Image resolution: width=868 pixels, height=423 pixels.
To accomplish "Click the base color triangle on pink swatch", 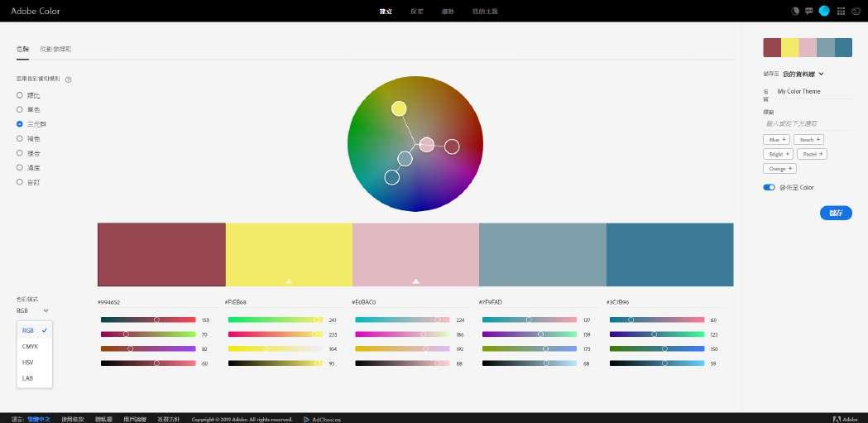I will pyautogui.click(x=415, y=281).
